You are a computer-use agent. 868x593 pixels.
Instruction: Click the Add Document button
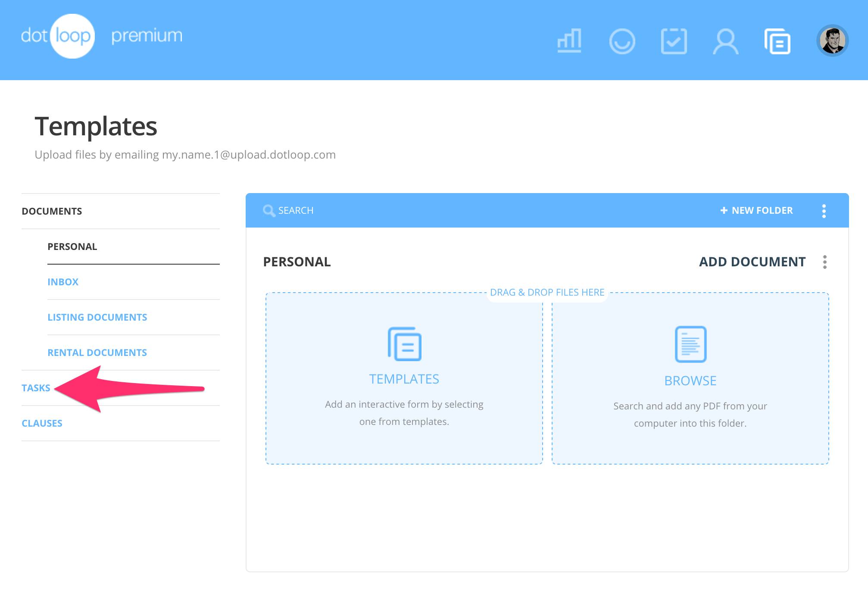pyautogui.click(x=752, y=262)
